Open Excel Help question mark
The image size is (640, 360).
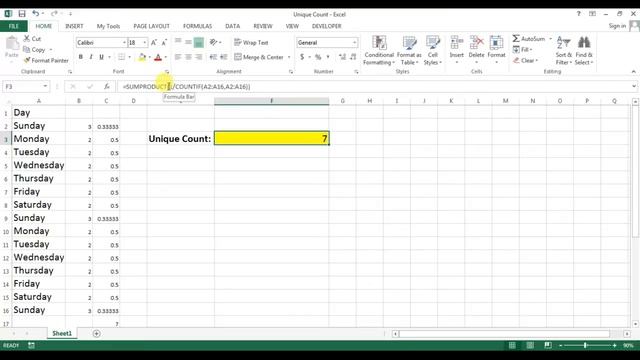pos(578,14)
